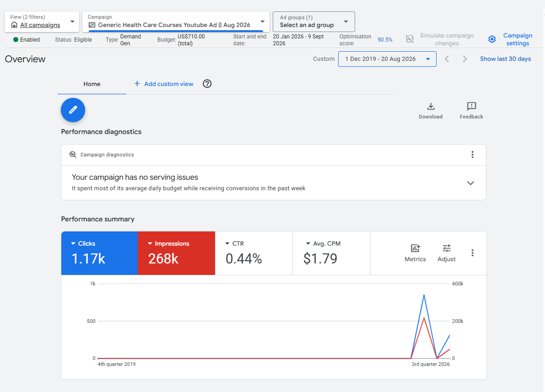Click the Enabled status indicator
Viewport: 545px width, 392px height.
27,40
